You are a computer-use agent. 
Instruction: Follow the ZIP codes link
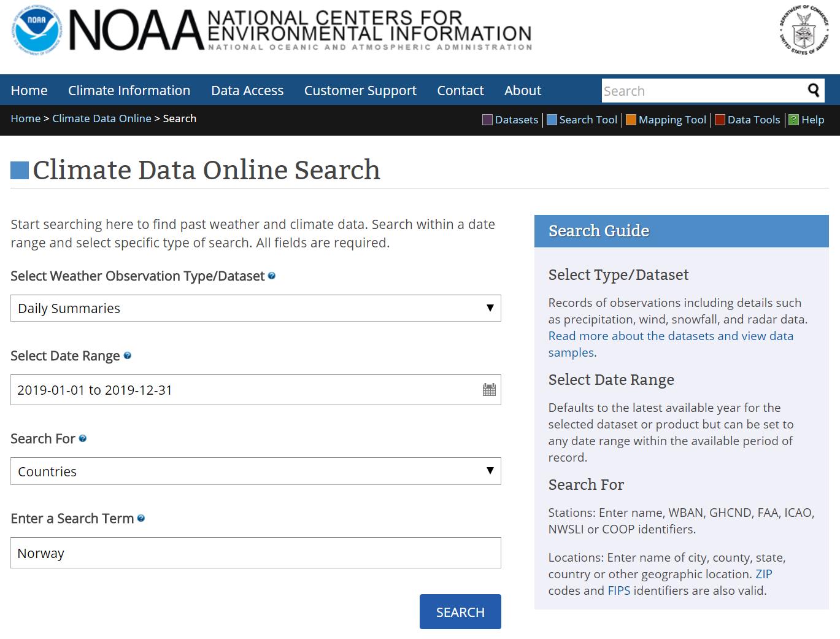pyautogui.click(x=764, y=574)
